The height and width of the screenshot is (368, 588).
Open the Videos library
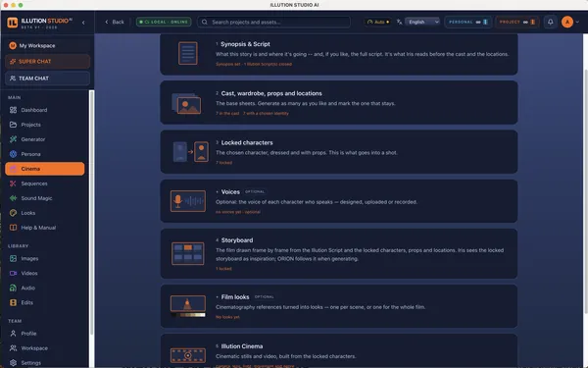coord(45,274)
